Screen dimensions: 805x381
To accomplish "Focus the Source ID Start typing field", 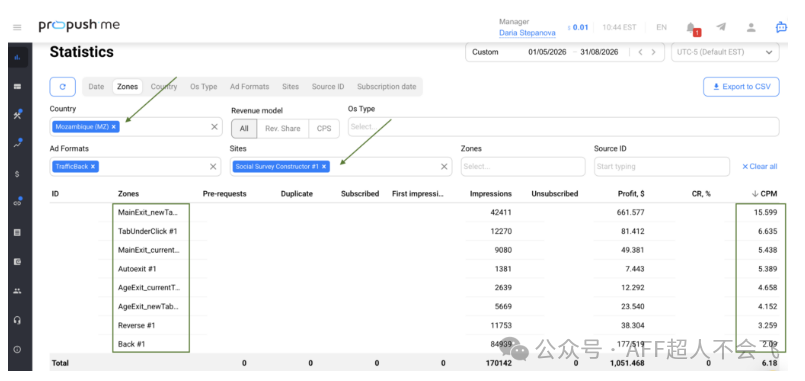I will [x=662, y=166].
